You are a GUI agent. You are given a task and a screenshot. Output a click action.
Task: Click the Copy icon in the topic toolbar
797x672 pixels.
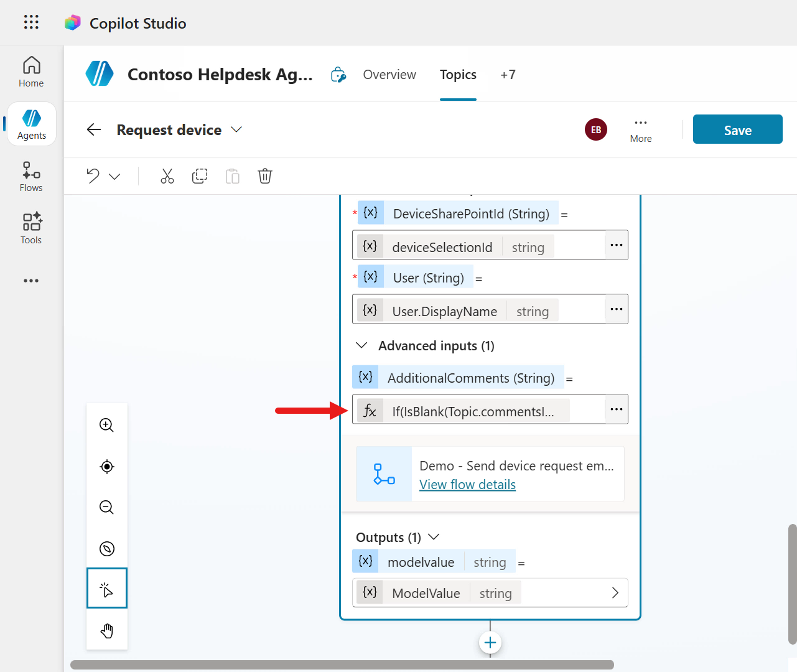tap(200, 176)
